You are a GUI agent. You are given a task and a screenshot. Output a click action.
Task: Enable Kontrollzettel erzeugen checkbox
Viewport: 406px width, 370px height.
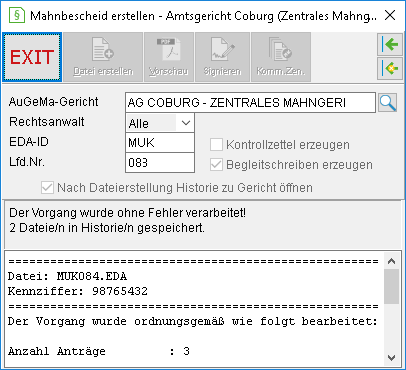point(216,145)
